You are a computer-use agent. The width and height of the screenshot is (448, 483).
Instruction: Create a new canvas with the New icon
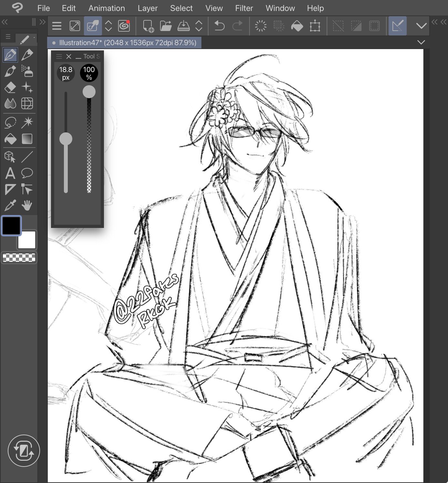point(148,26)
